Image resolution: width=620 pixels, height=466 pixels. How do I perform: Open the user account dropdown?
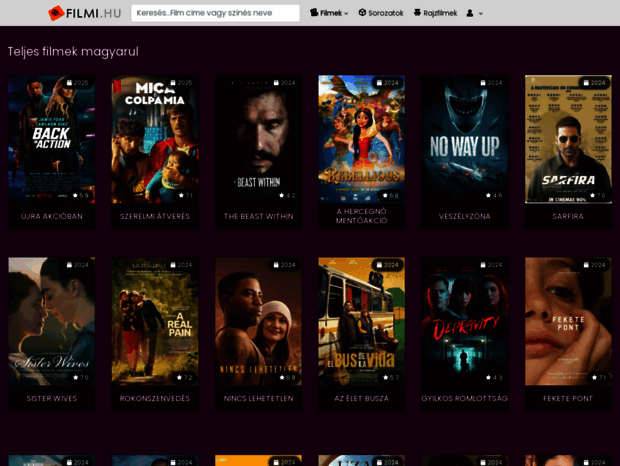click(x=474, y=13)
